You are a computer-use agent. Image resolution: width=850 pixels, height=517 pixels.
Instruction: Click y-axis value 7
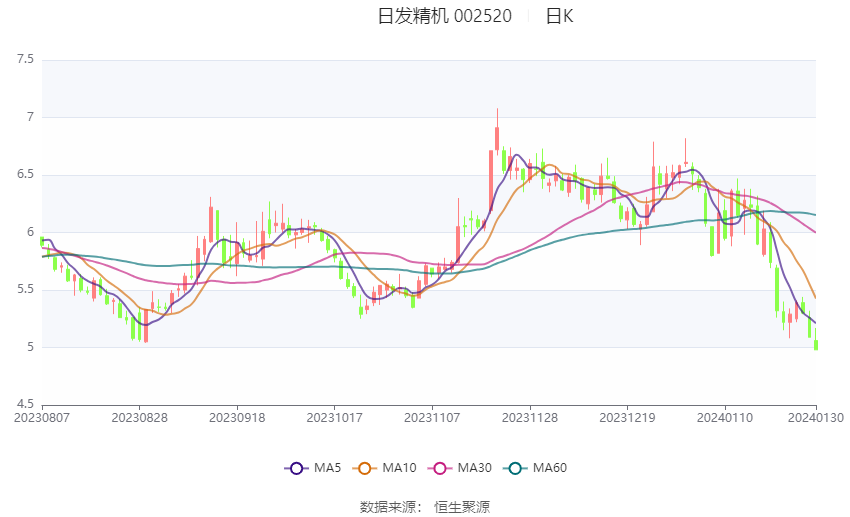pos(30,117)
